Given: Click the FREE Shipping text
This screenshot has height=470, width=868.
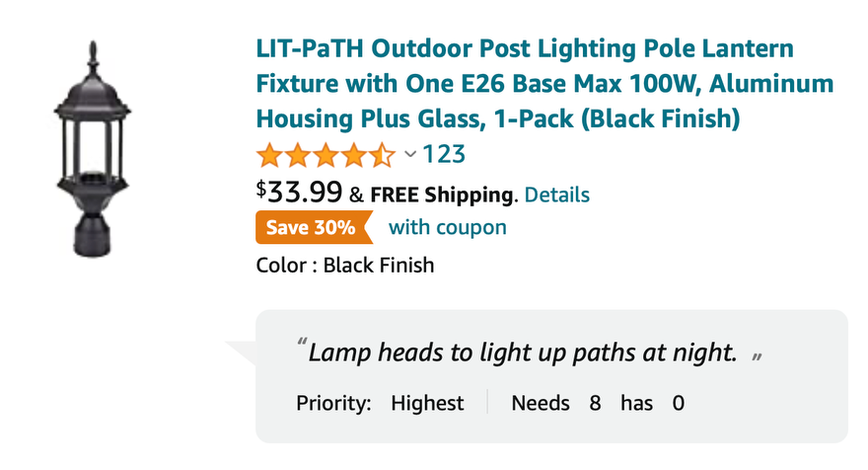Looking at the screenshot, I should tap(442, 195).
